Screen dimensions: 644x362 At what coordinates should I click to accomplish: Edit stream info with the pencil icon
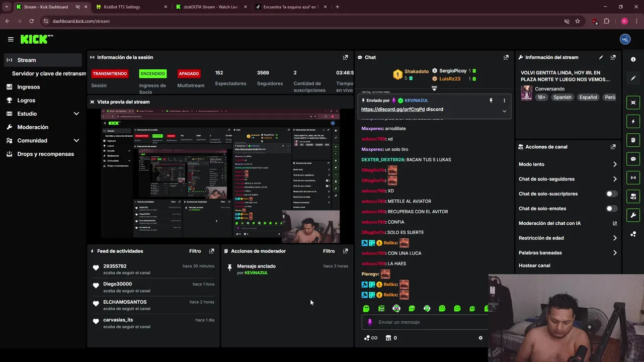(x=601, y=57)
